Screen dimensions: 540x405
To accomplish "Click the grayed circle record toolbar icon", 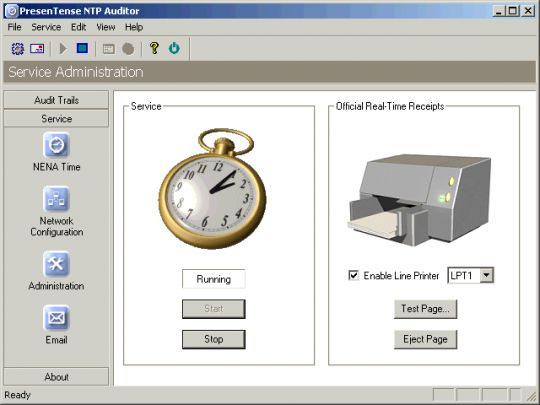I will pos(128,49).
